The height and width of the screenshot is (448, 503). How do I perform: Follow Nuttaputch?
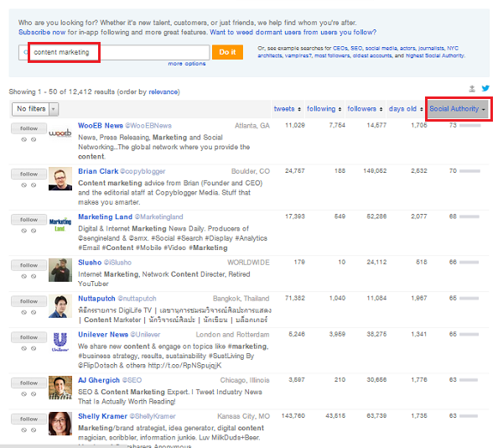click(29, 301)
